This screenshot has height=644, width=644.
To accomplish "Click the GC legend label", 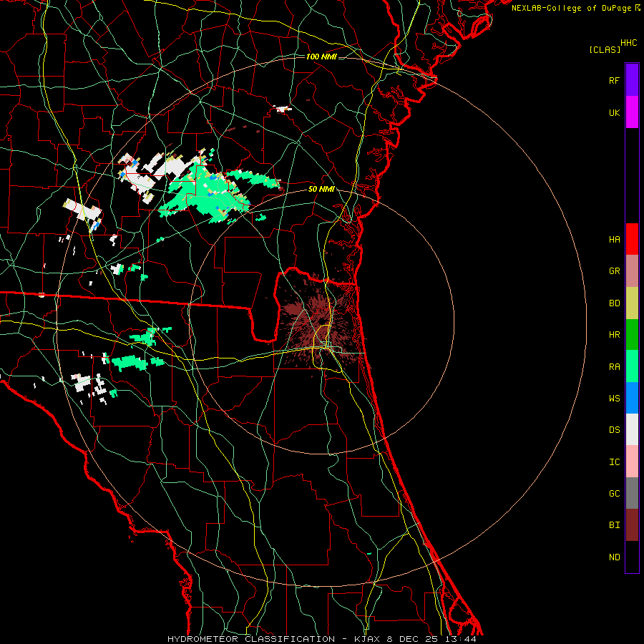I will 615,494.
